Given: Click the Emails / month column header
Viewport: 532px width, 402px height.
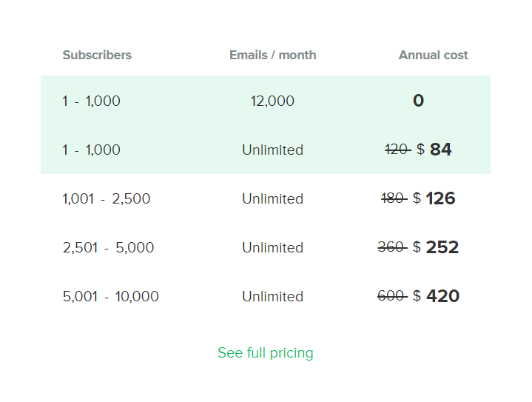Looking at the screenshot, I should click(x=272, y=56).
